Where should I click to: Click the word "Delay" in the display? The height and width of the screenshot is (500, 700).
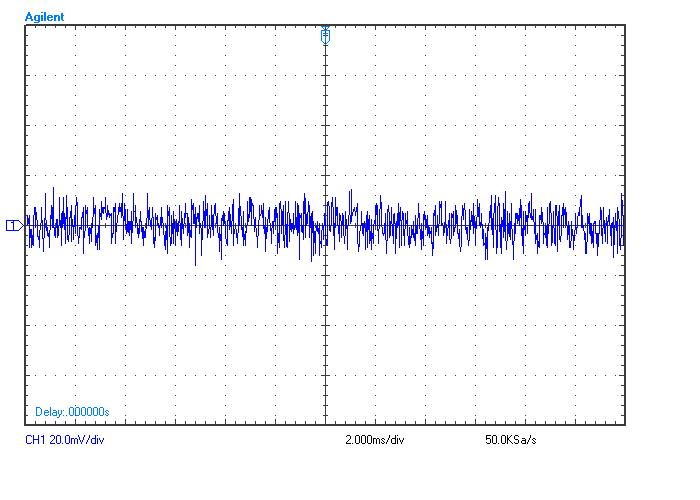[48, 412]
